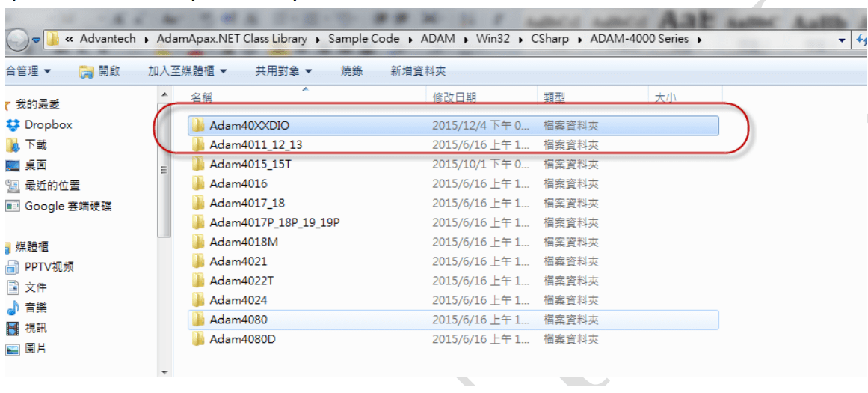Click the 燒錄 burn toolbar button
The width and height of the screenshot is (868, 393).
click(x=351, y=71)
